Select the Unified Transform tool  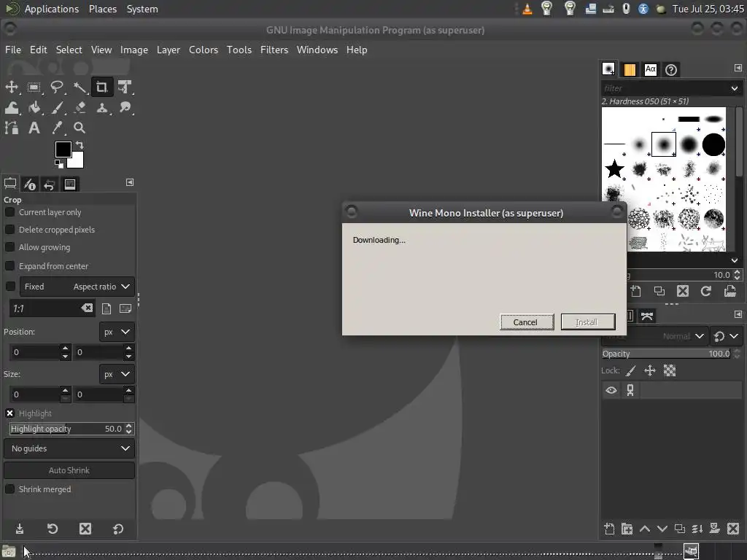125,87
